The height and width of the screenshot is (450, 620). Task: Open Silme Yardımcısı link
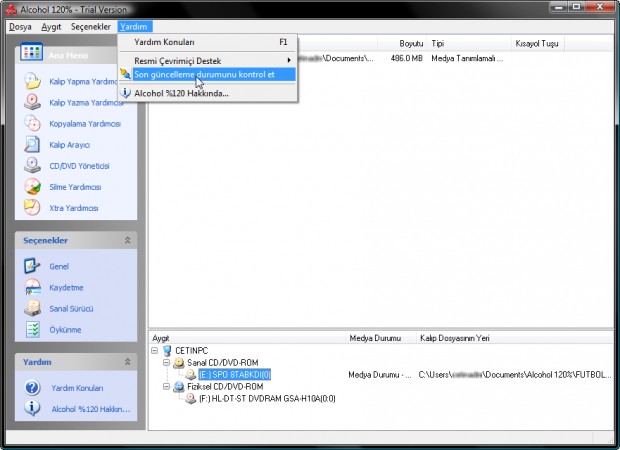75,187
